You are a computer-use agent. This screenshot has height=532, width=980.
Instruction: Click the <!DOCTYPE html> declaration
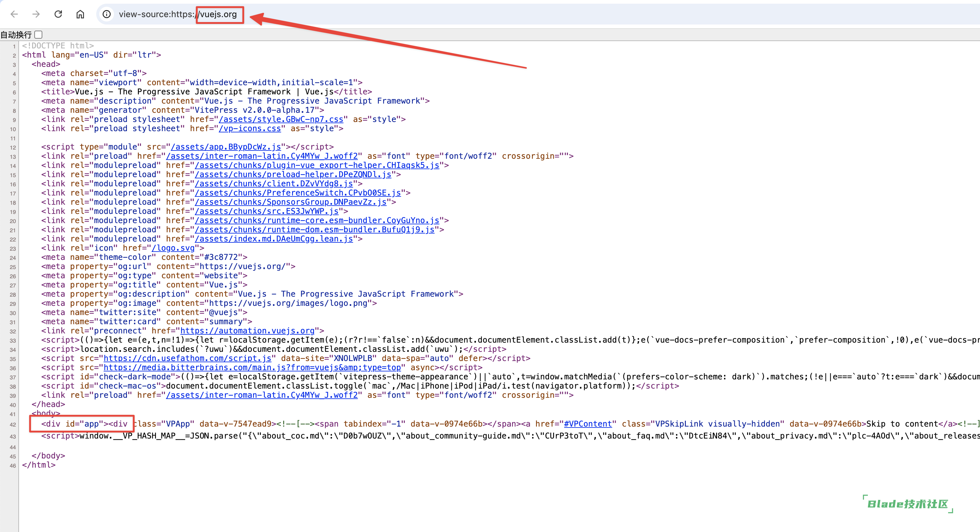pos(58,46)
